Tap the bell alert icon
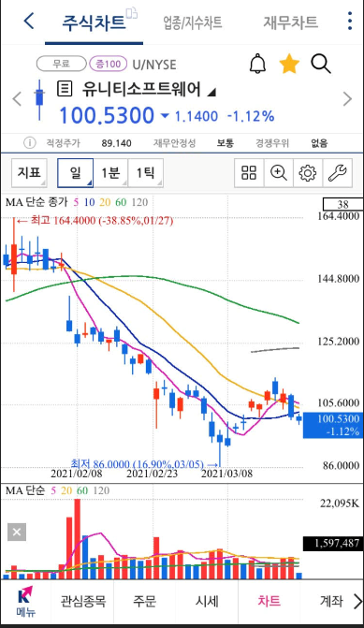The width and height of the screenshot is (364, 628). 257,64
